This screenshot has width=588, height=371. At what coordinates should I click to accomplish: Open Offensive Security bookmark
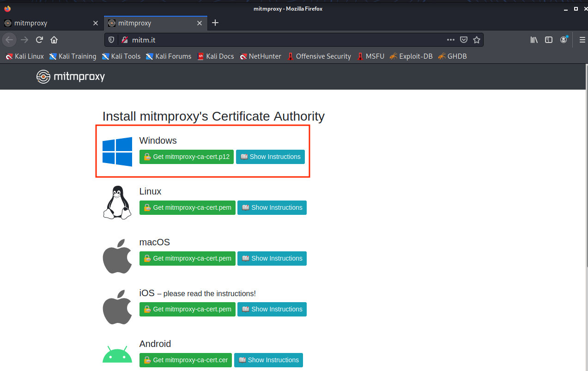click(319, 56)
